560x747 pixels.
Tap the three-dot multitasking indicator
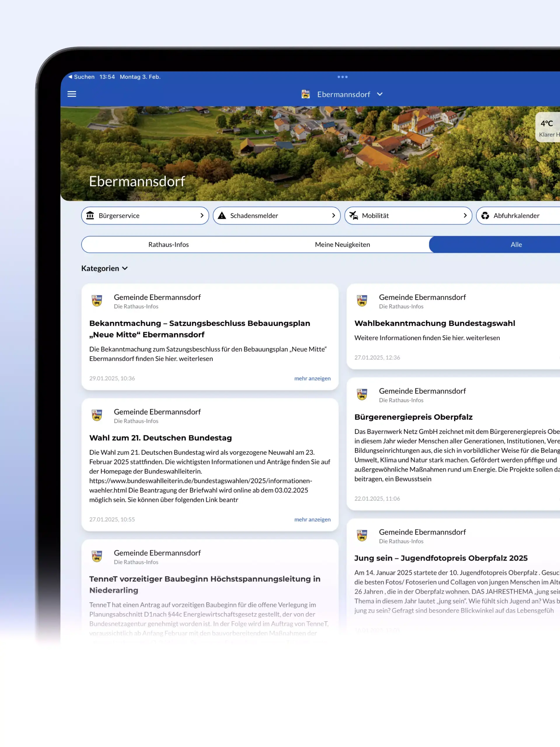343,77
